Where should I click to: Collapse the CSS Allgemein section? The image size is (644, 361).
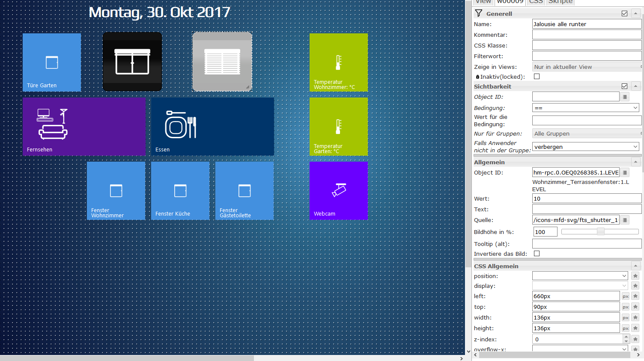coord(635,266)
